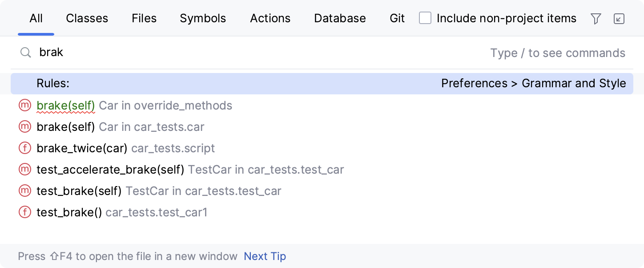Click the Next Tip link
Screen dimensions: 644x268
click(265, 256)
